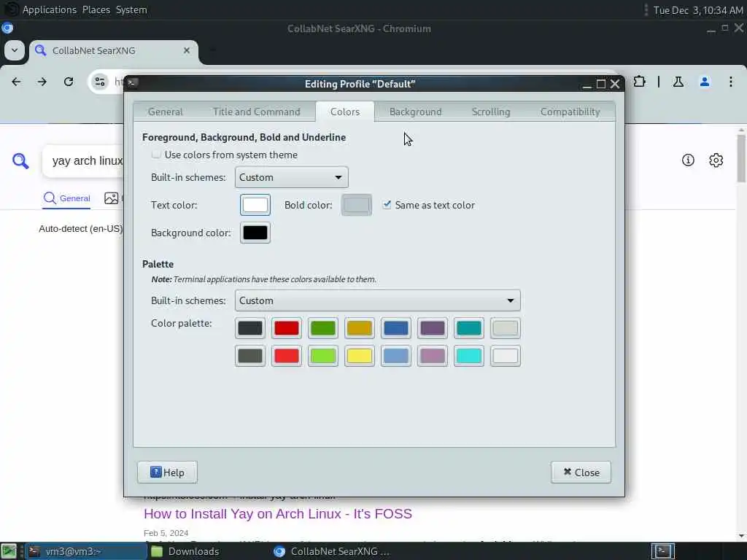
Task: Close the CollabNet SearXNG tab
Action: tap(187, 50)
